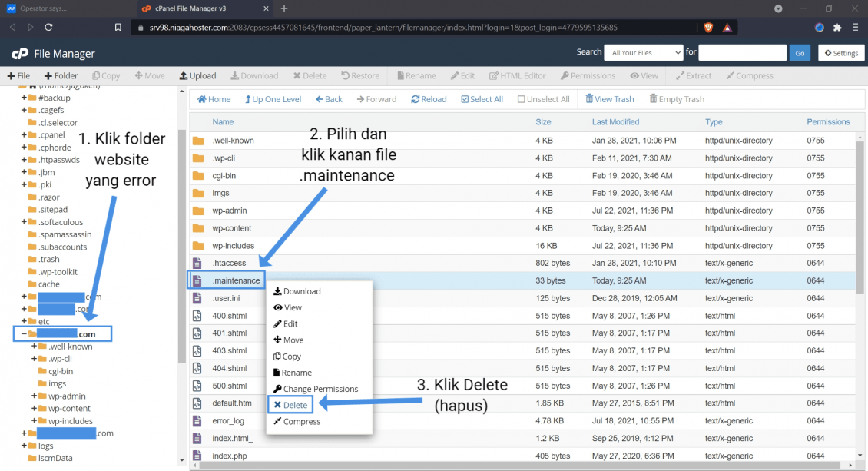The image size is (868, 471).
Task: Expand the logs folder in sidebar
Action: 25,446
